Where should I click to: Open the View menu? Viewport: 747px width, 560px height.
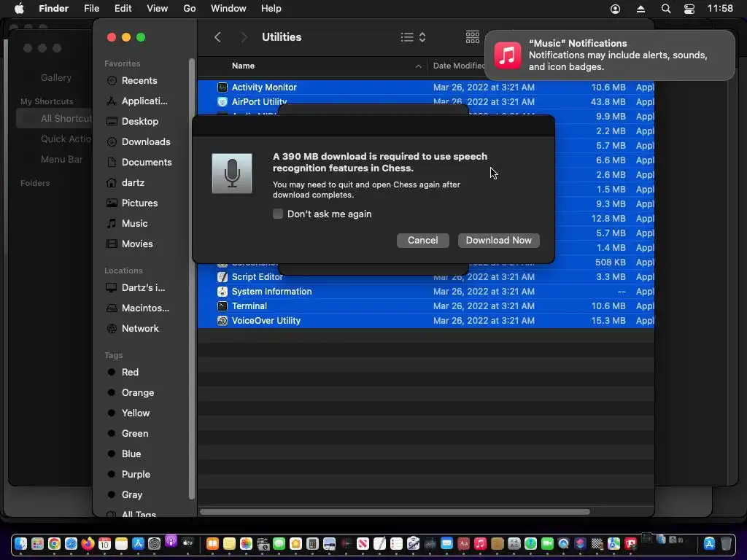(x=158, y=9)
